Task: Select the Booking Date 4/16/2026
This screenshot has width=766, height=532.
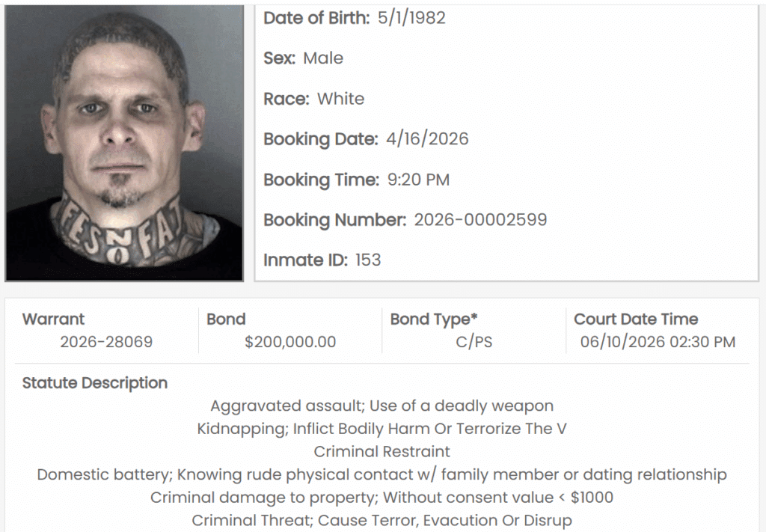Action: 427,139
